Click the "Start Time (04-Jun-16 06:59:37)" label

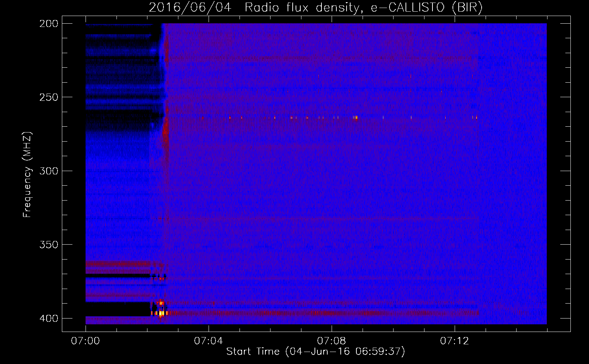[316, 352]
